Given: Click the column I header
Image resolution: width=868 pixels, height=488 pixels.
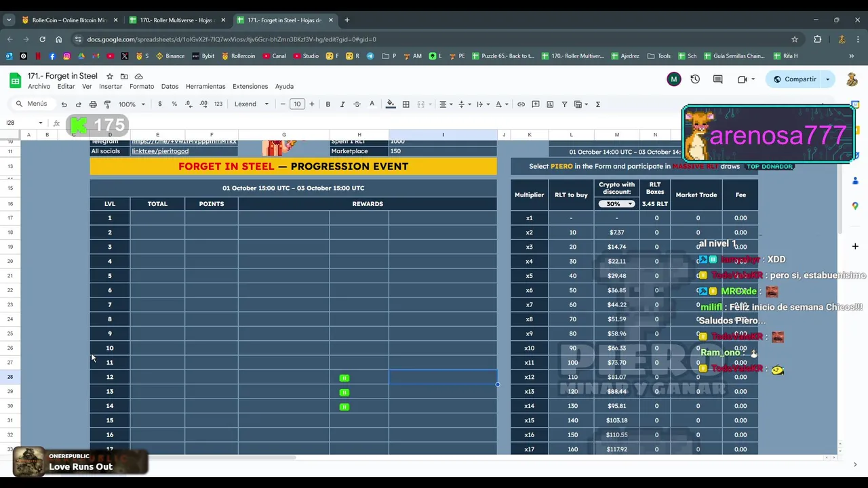Looking at the screenshot, I should click(x=443, y=135).
